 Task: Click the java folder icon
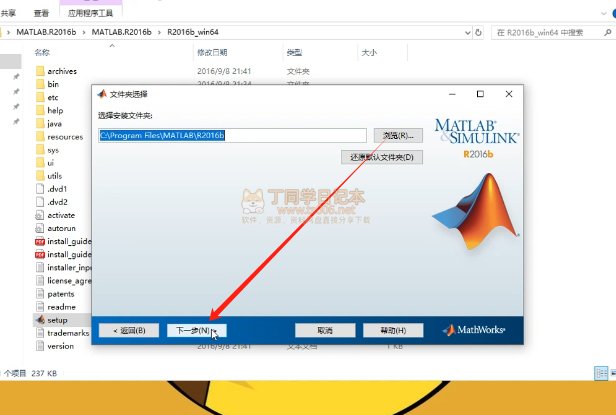pyautogui.click(x=40, y=123)
